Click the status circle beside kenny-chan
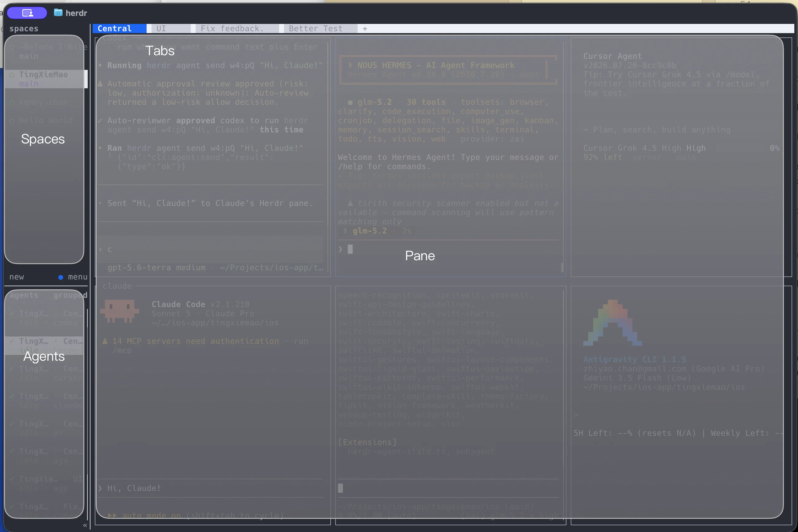This screenshot has width=798, height=532. pos(12,102)
